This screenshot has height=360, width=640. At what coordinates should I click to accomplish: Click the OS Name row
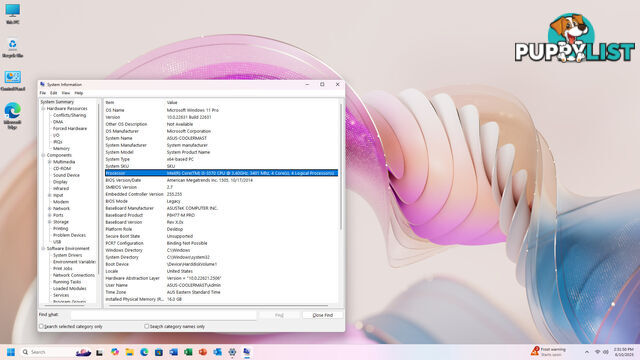point(221,110)
